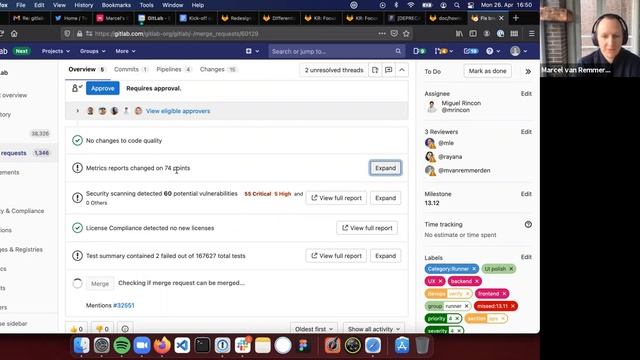Open Show all activity dropdown
Screen dimensions: 640x360
click(x=373, y=329)
